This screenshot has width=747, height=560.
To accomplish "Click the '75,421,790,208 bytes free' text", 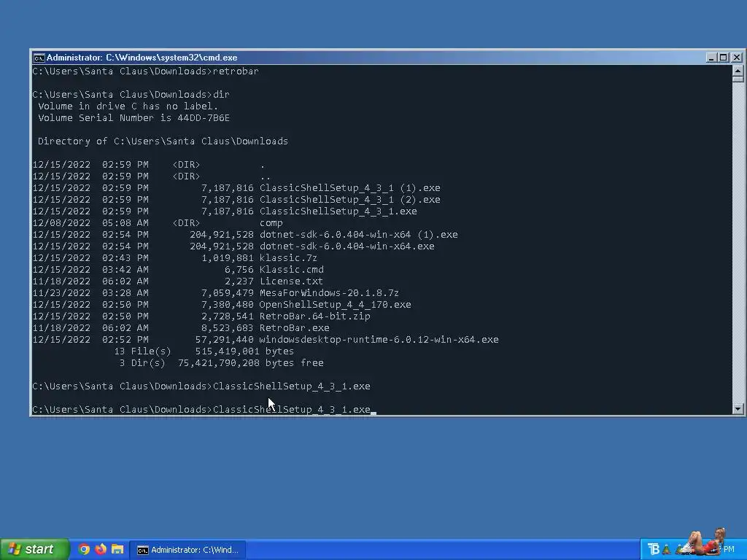I will 251,363.
